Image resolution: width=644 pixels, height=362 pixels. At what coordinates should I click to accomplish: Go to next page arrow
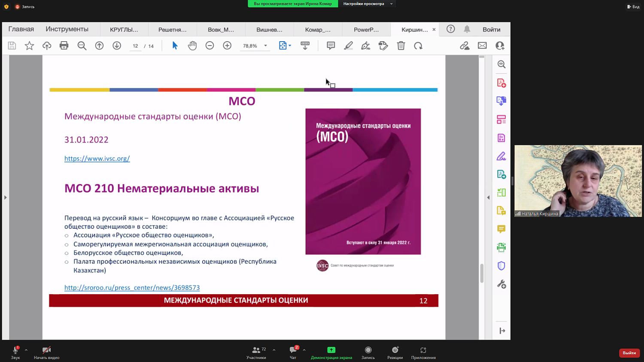pyautogui.click(x=117, y=45)
